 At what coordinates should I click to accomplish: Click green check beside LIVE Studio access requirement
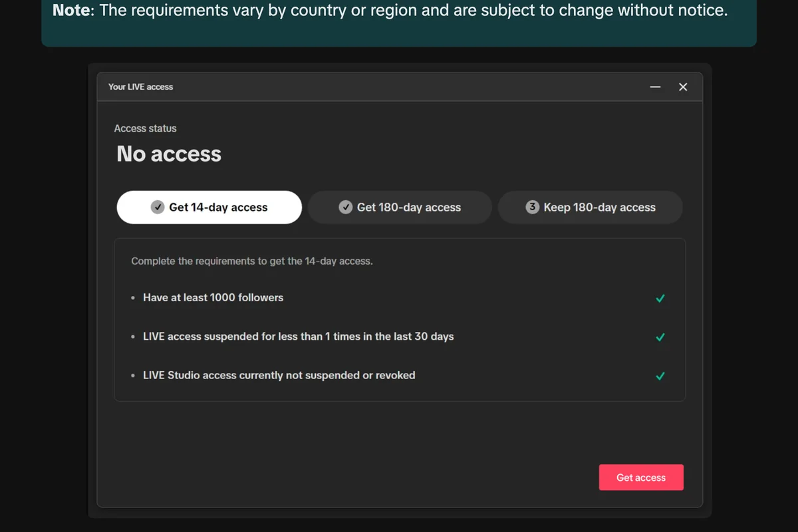660,376
